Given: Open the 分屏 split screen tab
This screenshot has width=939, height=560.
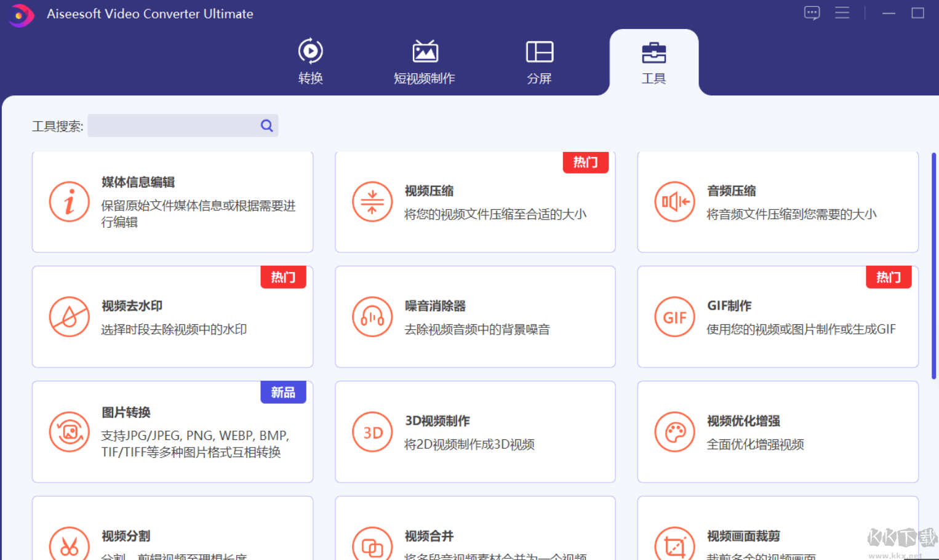Looking at the screenshot, I should tap(540, 62).
